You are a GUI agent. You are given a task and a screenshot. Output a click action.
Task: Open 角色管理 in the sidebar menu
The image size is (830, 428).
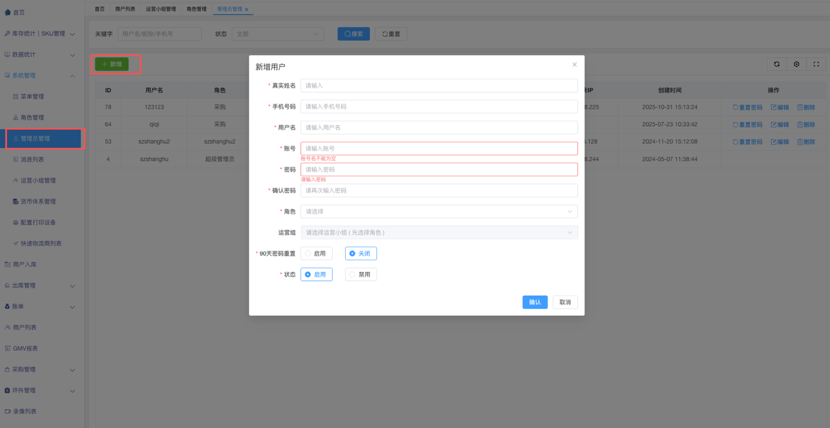(x=32, y=117)
